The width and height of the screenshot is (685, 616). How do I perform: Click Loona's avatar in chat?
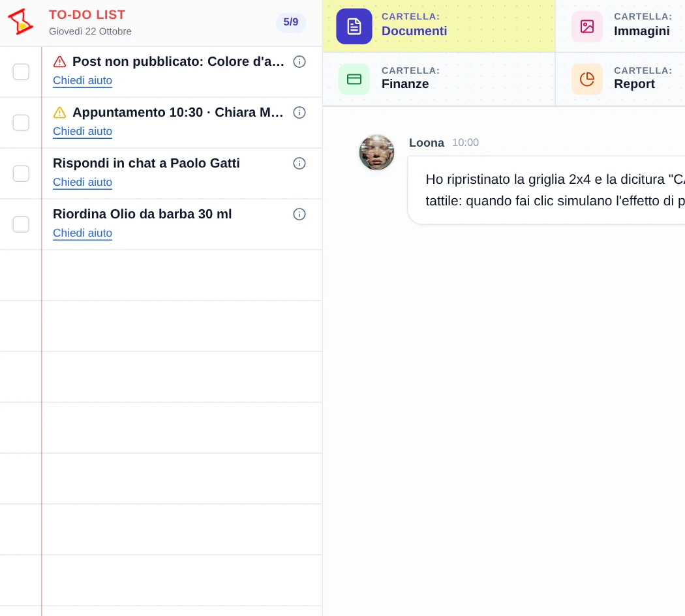tap(376, 152)
